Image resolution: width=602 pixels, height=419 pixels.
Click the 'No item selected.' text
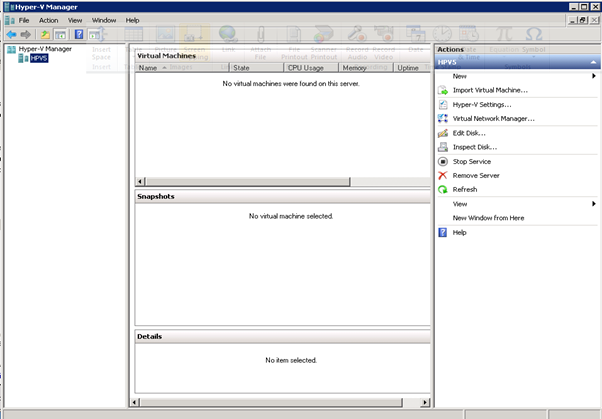[291, 360]
